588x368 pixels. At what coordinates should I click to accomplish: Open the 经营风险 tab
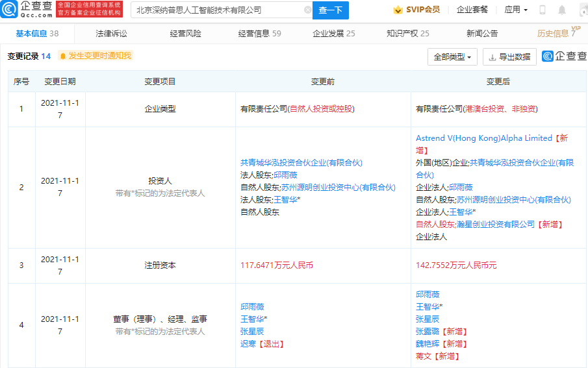pyautogui.click(x=186, y=33)
